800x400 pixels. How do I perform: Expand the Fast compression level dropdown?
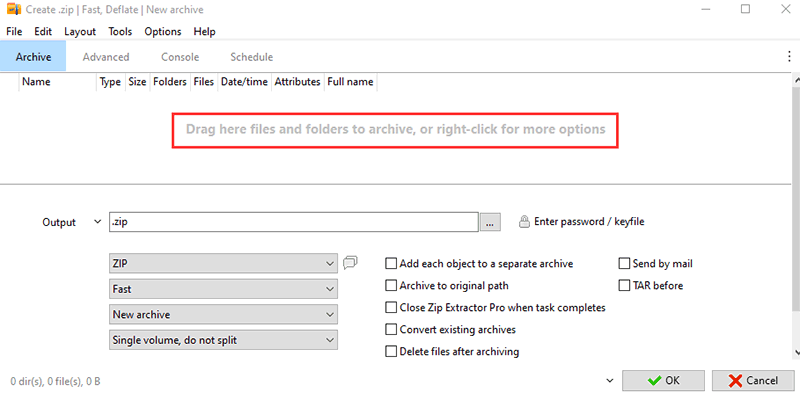tap(223, 288)
